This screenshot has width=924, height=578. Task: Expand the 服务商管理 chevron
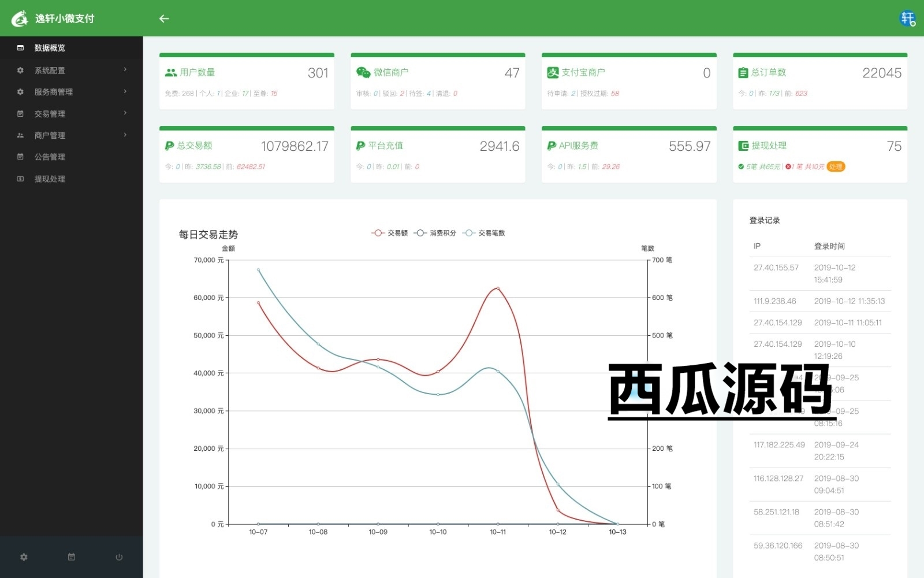[125, 91]
